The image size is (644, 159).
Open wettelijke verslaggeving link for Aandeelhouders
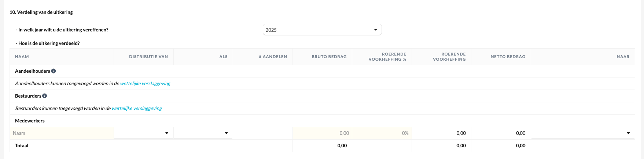[x=145, y=83]
